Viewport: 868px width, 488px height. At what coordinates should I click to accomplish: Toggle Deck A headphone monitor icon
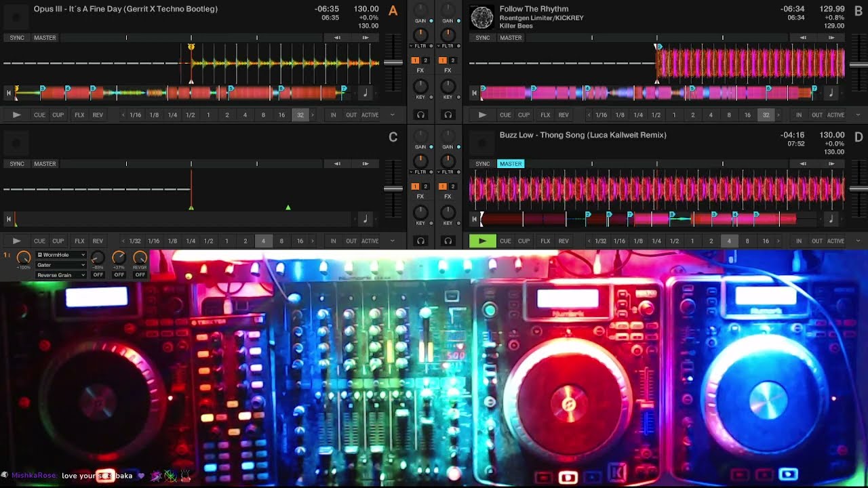420,115
